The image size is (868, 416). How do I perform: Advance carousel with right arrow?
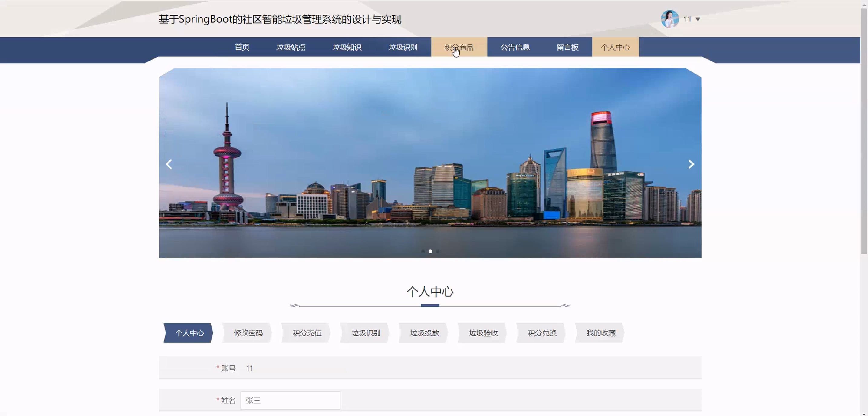(691, 164)
